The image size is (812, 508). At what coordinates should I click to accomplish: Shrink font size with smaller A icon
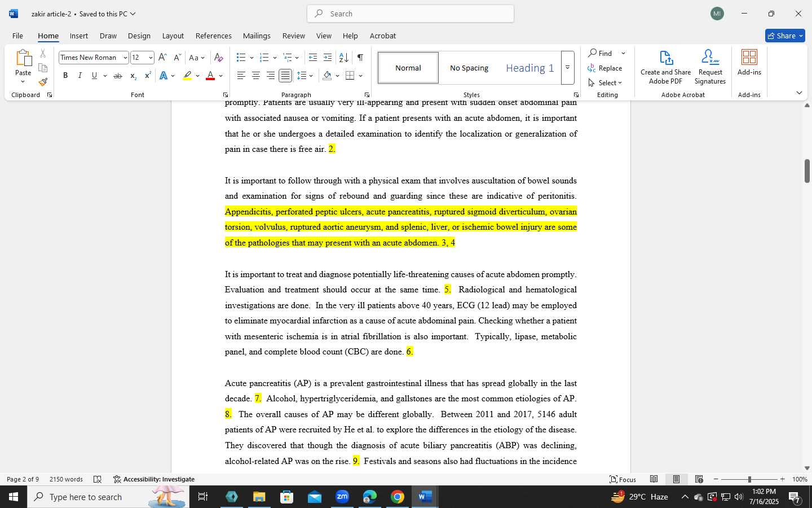(x=177, y=58)
